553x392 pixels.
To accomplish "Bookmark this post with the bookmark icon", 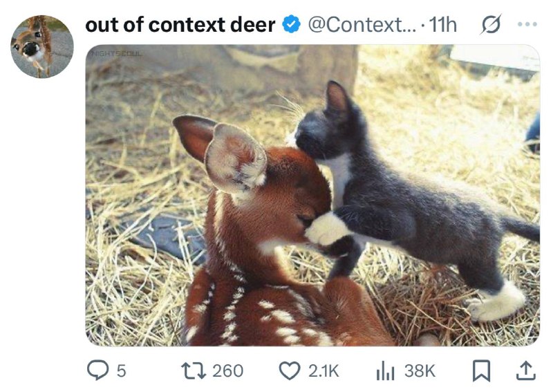I will [x=481, y=371].
